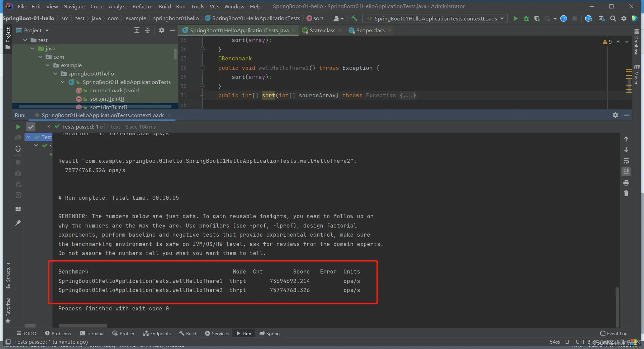
Task: Collapse the Test results root node
Action: (29, 137)
